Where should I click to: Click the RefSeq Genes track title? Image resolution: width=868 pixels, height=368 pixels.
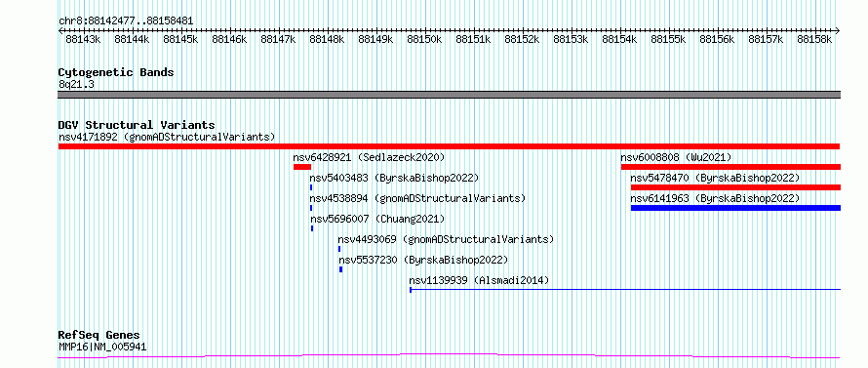coord(99,336)
